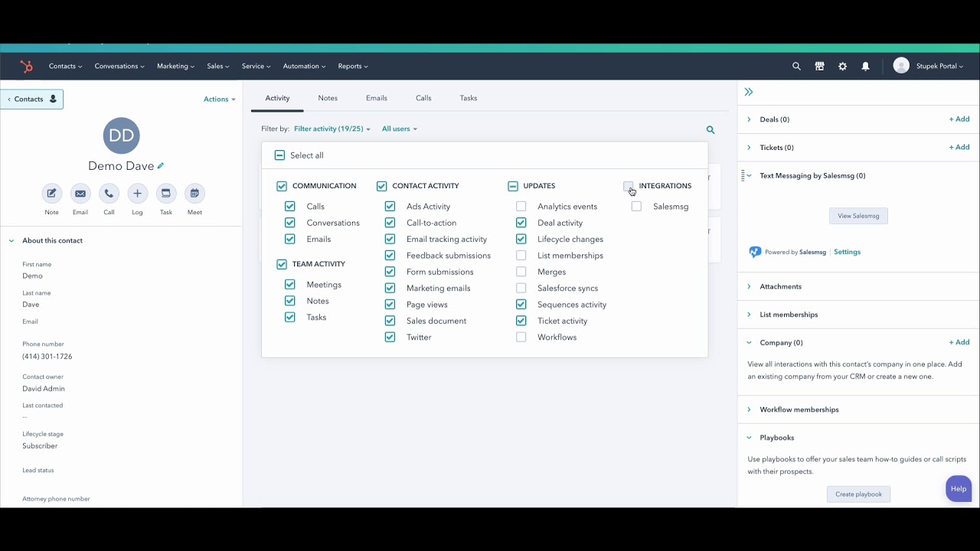This screenshot has width=980, height=551.
Task: Collapse right sidebar with double-arrow icon
Action: click(x=749, y=92)
